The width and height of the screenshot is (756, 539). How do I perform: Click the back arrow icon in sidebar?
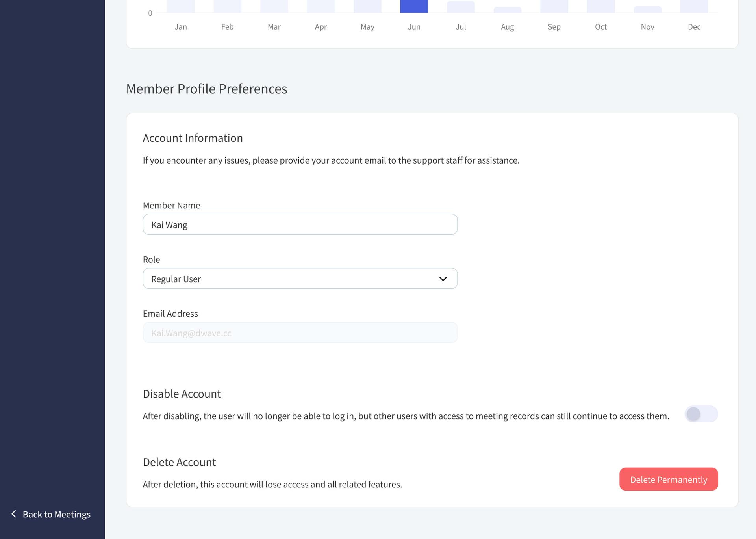coord(14,514)
